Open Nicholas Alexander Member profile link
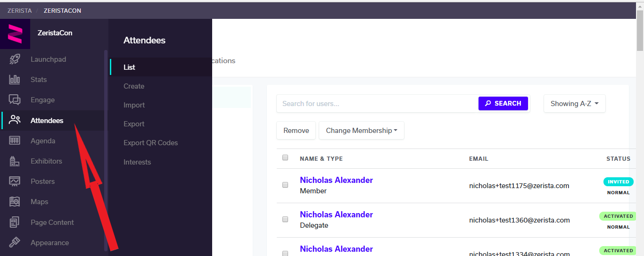Viewport: 644px width, 256px height. click(x=336, y=180)
